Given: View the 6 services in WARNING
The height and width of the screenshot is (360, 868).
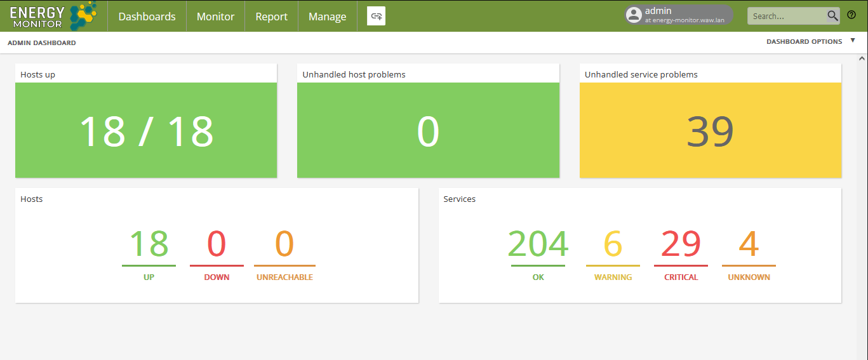Looking at the screenshot, I should (x=613, y=254).
